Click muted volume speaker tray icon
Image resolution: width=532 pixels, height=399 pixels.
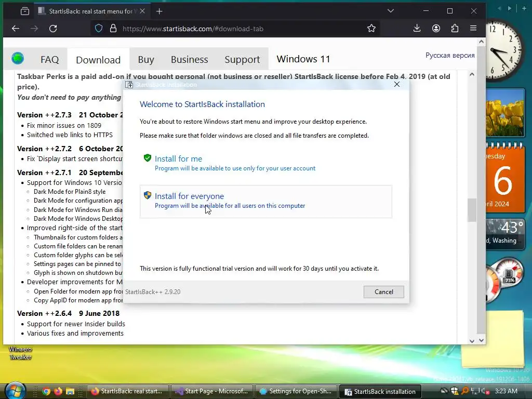[485, 391]
